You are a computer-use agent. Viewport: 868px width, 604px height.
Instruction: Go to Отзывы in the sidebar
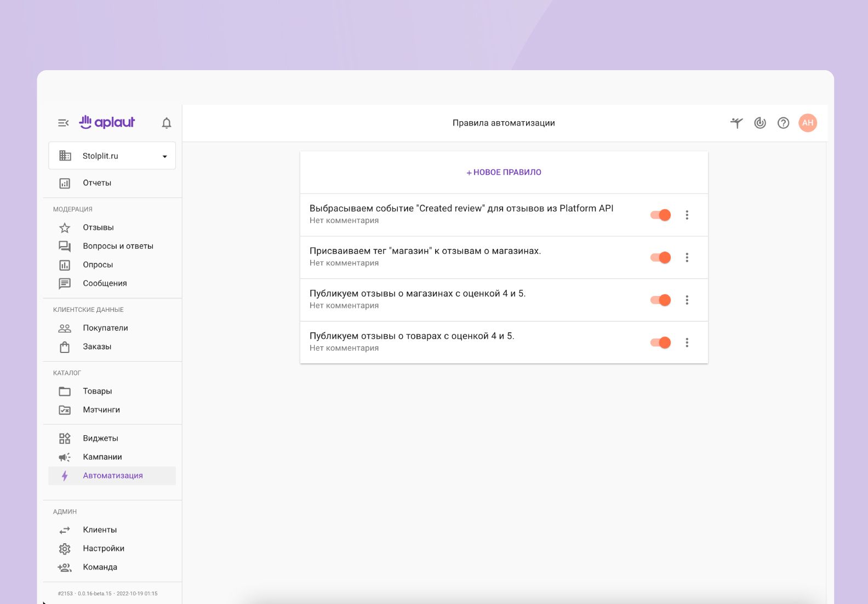(98, 227)
